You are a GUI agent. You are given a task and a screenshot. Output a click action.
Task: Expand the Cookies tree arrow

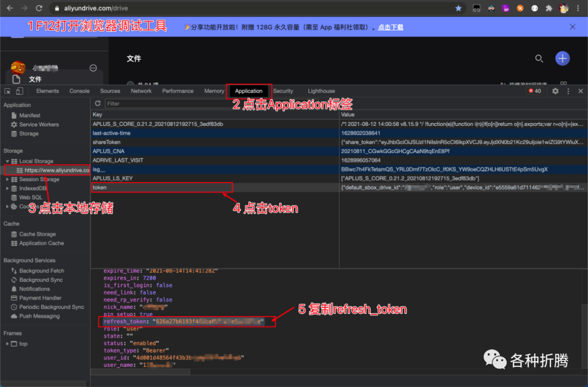pyautogui.click(x=7, y=207)
